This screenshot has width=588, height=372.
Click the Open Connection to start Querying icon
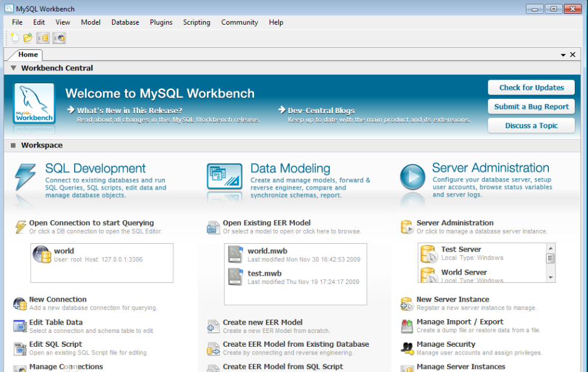tap(20, 227)
